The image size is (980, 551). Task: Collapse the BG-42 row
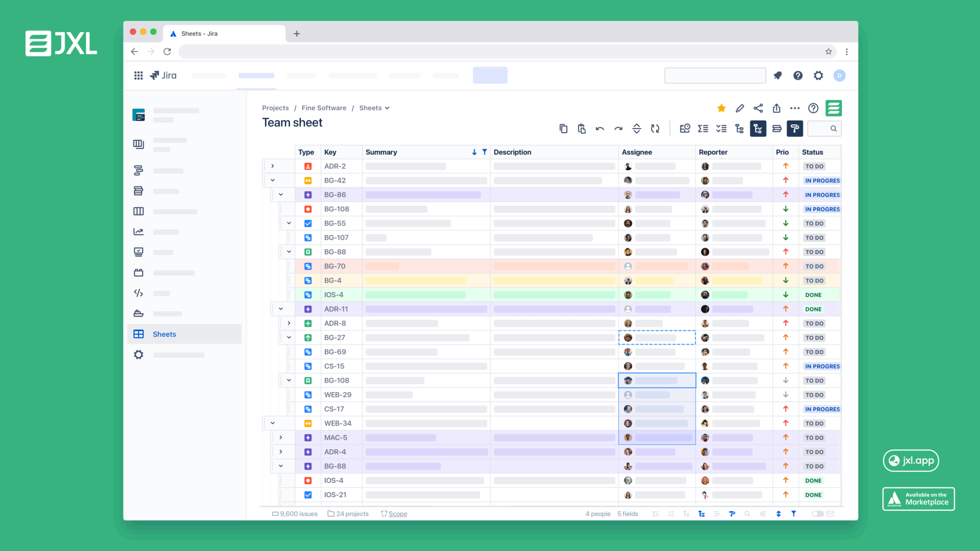click(x=273, y=180)
